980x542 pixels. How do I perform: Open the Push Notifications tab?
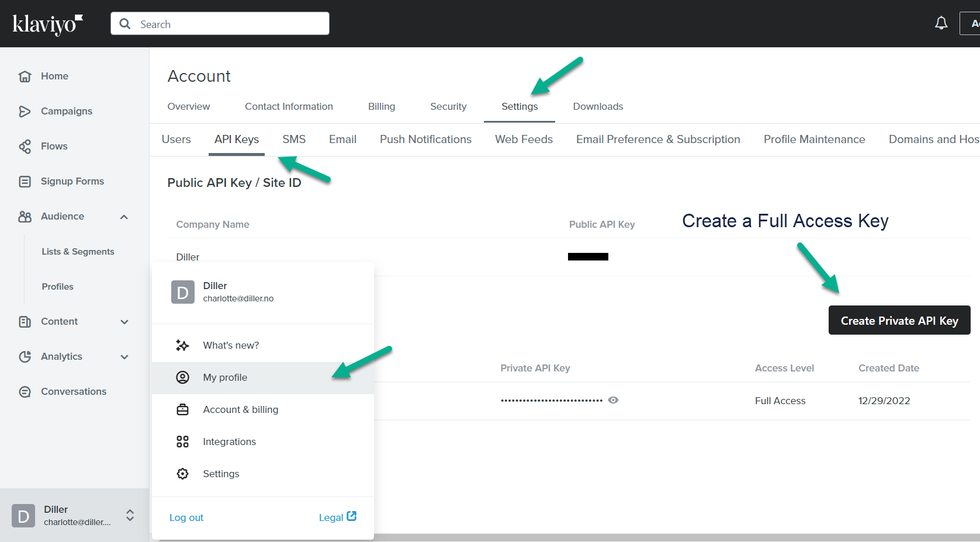425,139
